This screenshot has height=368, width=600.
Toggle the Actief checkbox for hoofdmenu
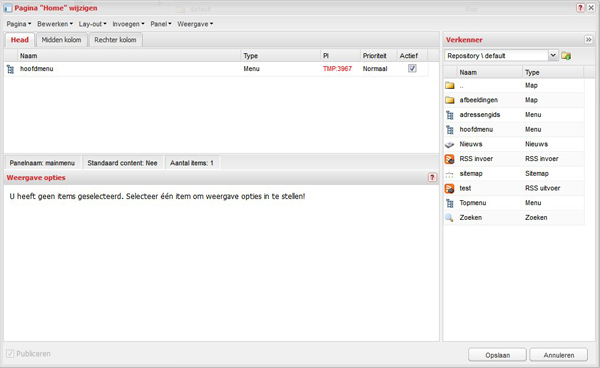pyautogui.click(x=412, y=68)
